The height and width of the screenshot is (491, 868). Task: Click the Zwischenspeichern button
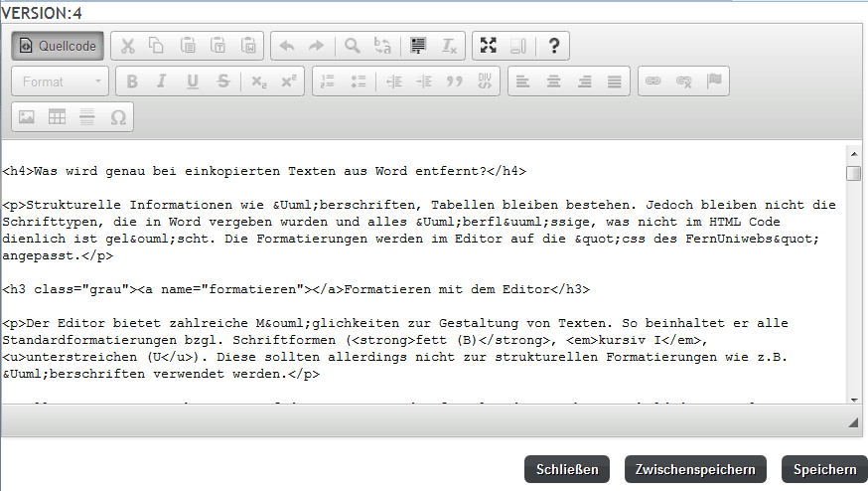coord(695,469)
